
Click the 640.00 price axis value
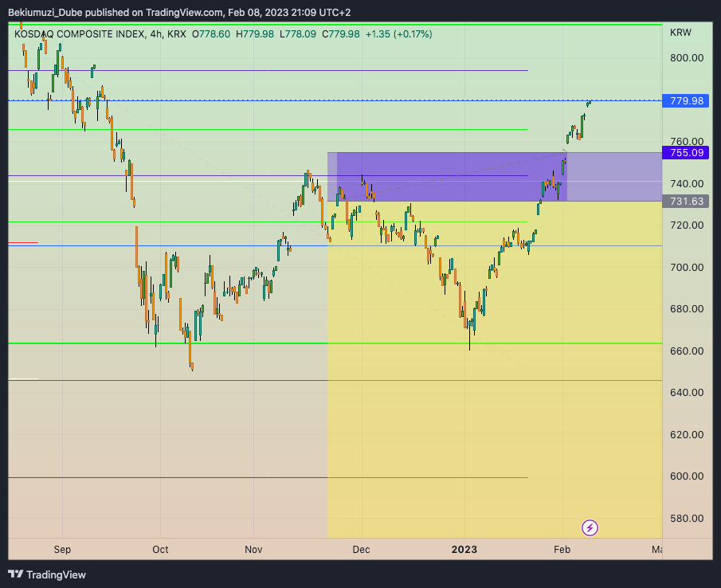coord(687,393)
